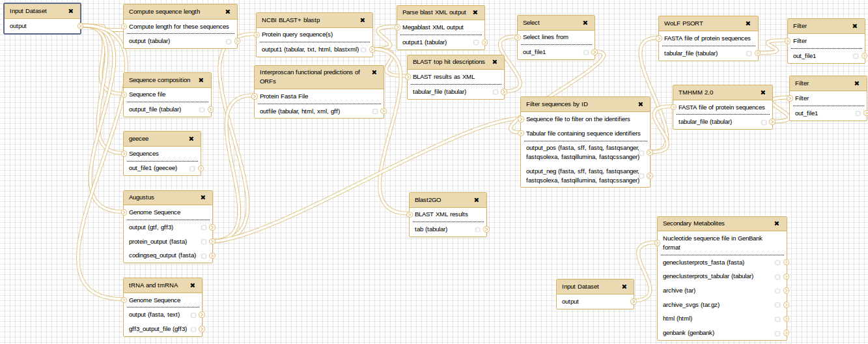The height and width of the screenshot is (344, 868).
Task: Remove the TMHMM 2.0 node
Action: [x=763, y=93]
